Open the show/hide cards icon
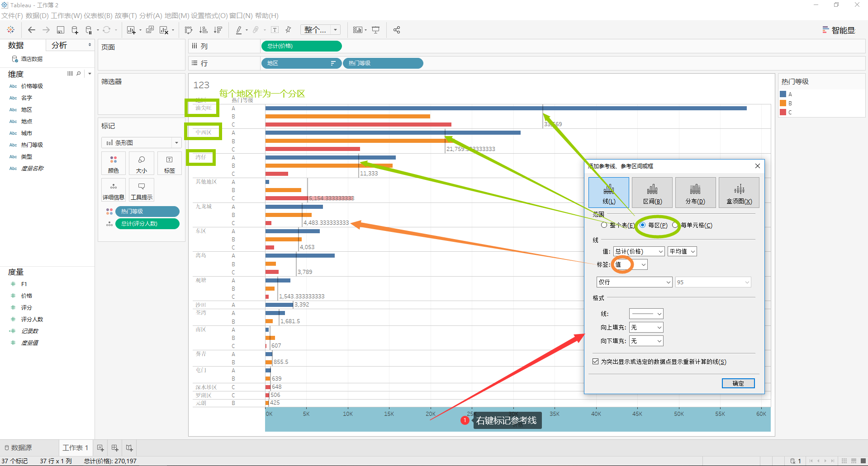Screen dimensions: 868x466 pyautogui.click(x=357, y=30)
